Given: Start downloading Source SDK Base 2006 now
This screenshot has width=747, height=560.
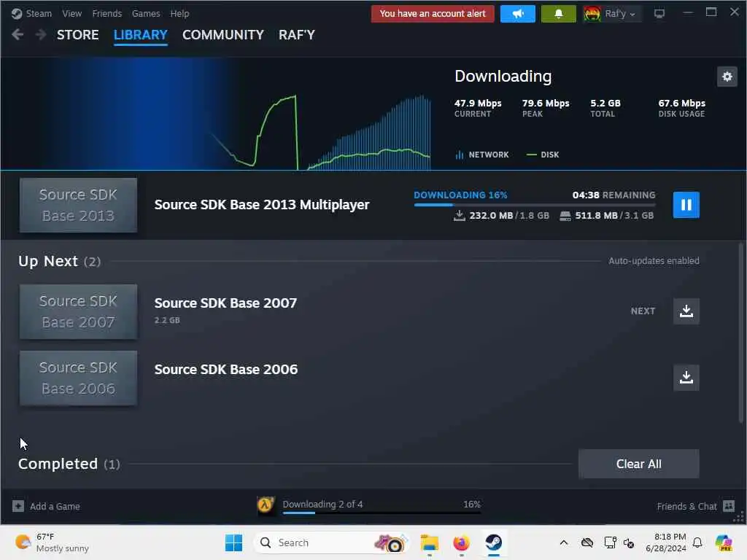Looking at the screenshot, I should click(686, 378).
